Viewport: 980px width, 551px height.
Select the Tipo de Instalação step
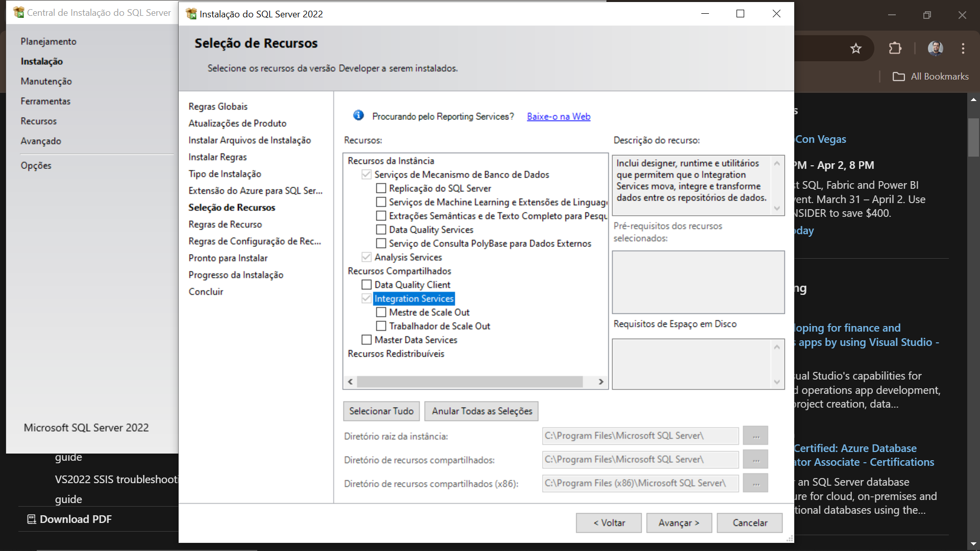click(x=225, y=174)
